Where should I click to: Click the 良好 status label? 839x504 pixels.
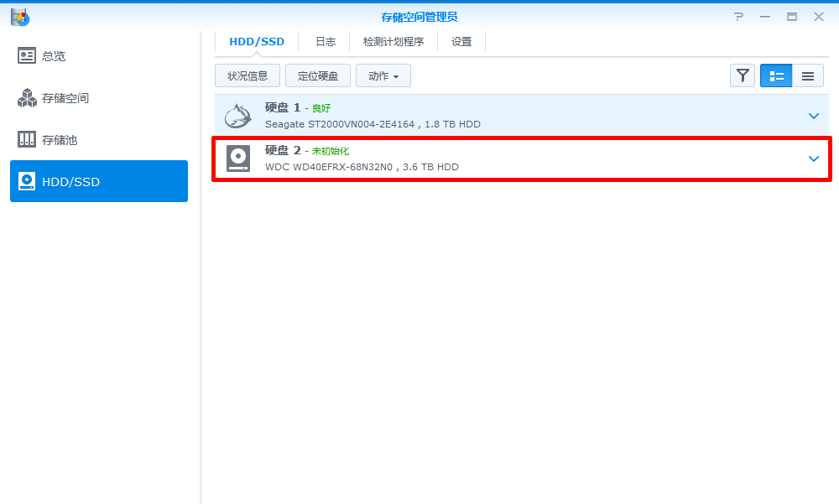pyautogui.click(x=321, y=108)
